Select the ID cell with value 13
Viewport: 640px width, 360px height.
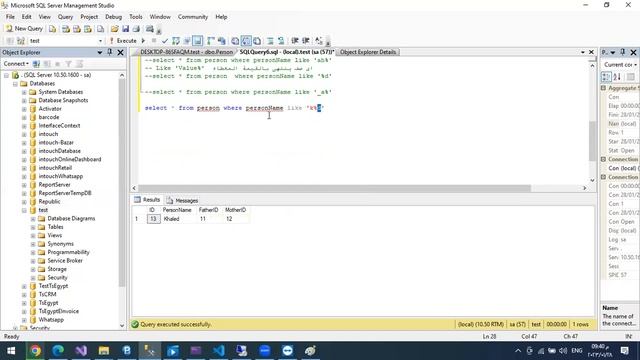[x=153, y=219]
